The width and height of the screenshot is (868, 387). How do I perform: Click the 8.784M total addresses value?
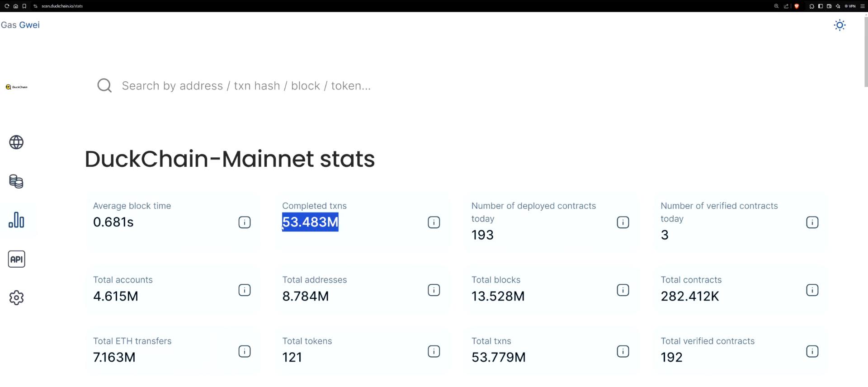[306, 296]
